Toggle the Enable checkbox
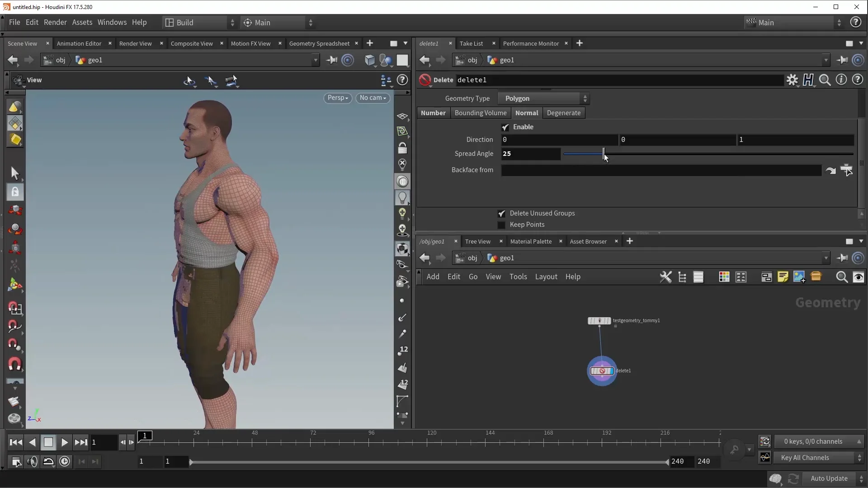868x488 pixels. 505,127
